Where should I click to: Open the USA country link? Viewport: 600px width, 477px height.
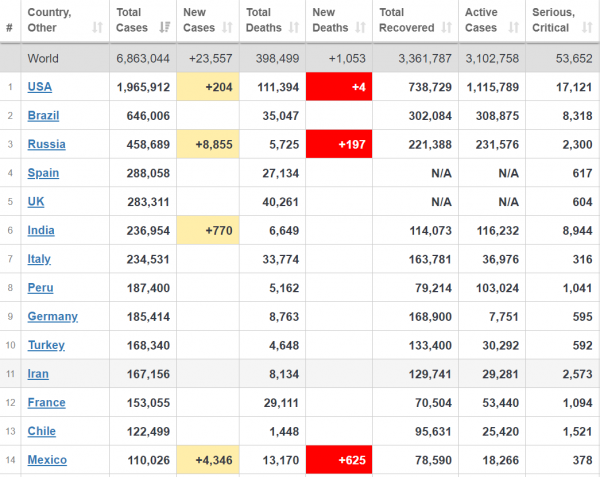click(40, 87)
